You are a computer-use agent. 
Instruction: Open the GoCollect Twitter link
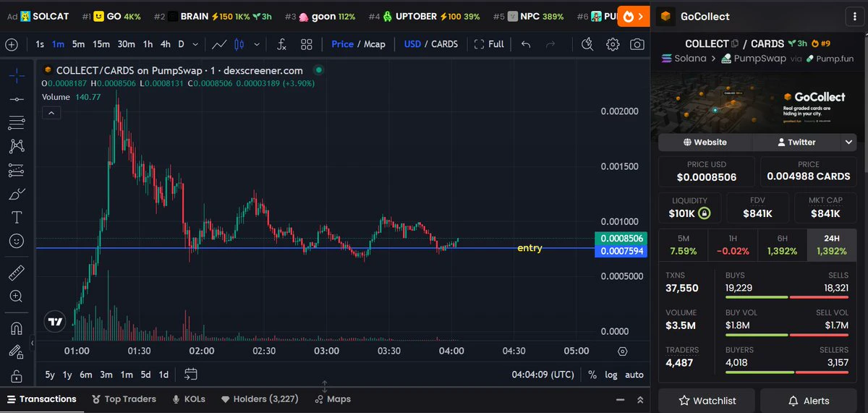tap(796, 142)
